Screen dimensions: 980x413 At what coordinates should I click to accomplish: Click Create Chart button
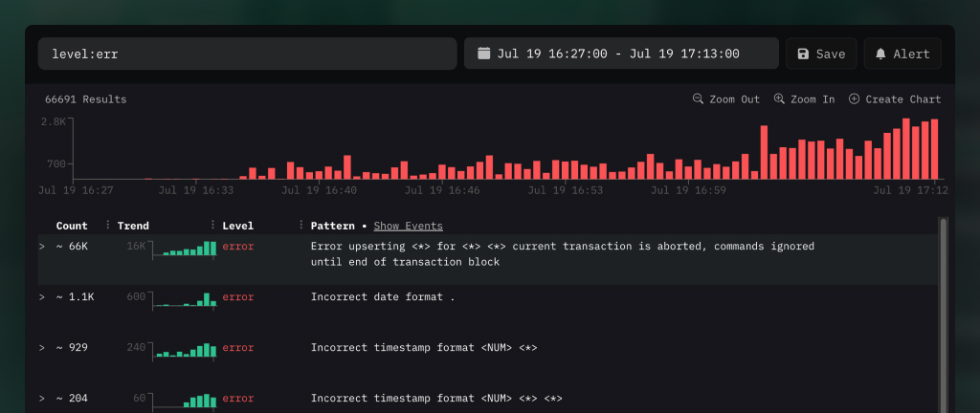point(895,99)
